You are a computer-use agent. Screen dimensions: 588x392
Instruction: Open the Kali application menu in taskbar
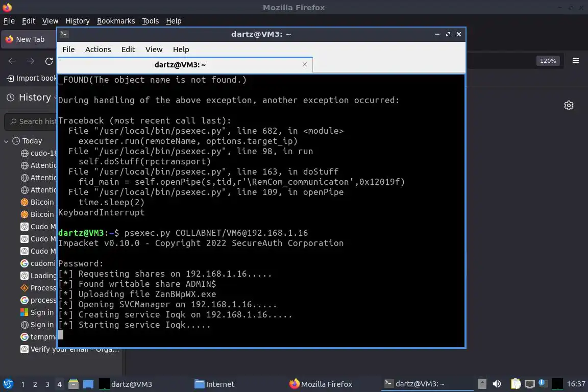(8, 384)
